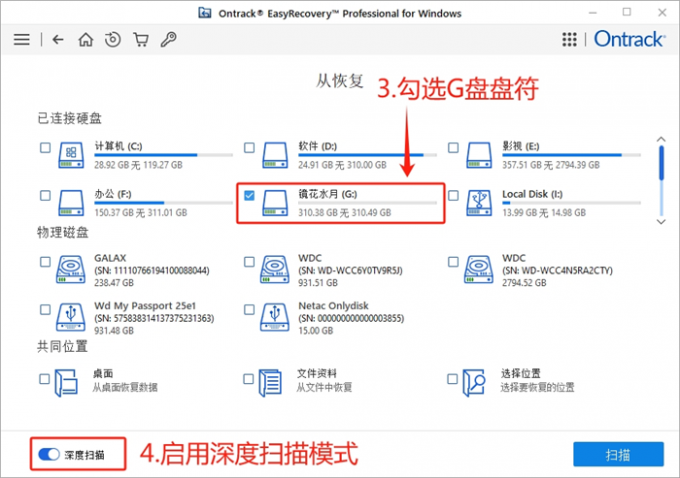
Task: Check the GALAX disk checkbox
Action: click(x=45, y=262)
